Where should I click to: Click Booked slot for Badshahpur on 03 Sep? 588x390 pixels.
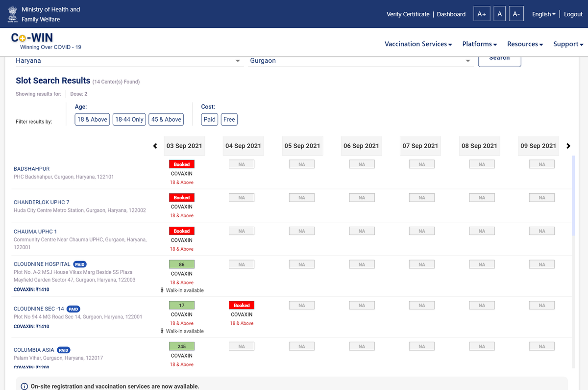(182, 164)
